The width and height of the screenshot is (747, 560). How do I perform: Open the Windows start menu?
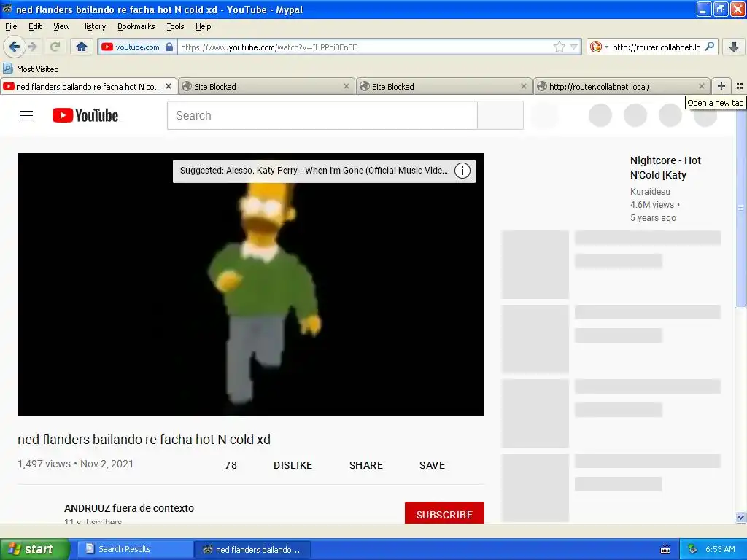point(35,549)
